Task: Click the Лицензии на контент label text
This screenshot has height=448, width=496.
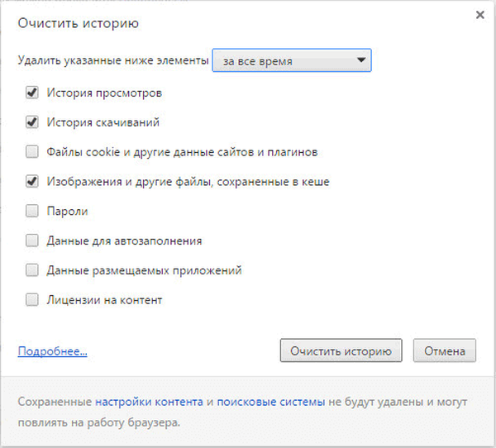Action: (x=105, y=300)
